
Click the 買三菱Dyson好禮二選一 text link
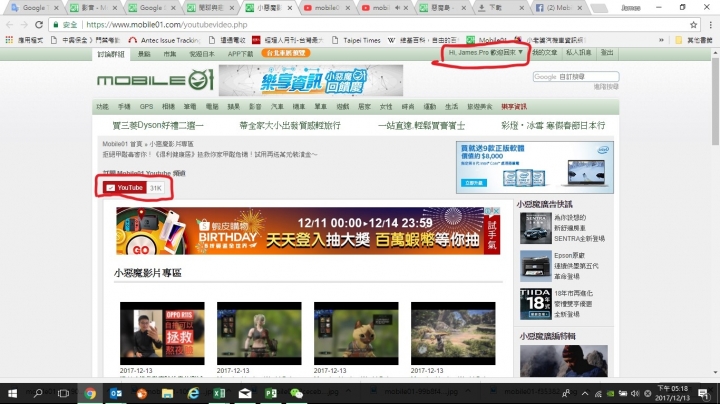(158, 125)
